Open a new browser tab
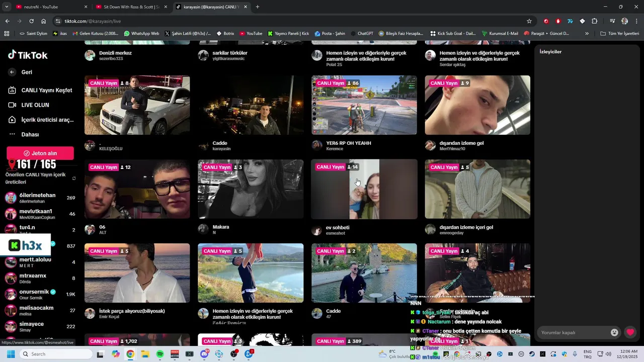Viewport: 644px width, 362px height. 258,7
